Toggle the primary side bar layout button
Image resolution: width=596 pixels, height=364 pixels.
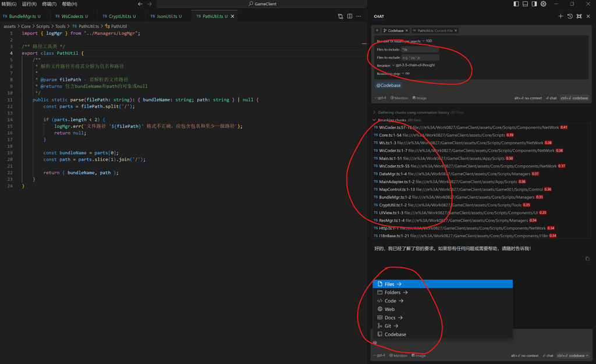tap(516, 4)
